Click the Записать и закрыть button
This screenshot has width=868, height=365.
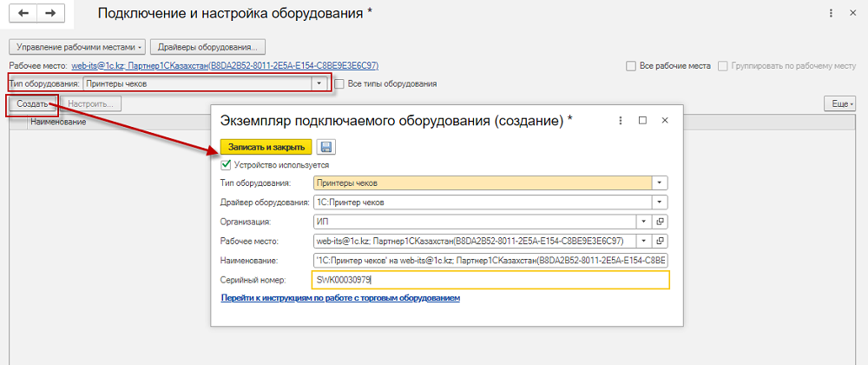coord(266,147)
